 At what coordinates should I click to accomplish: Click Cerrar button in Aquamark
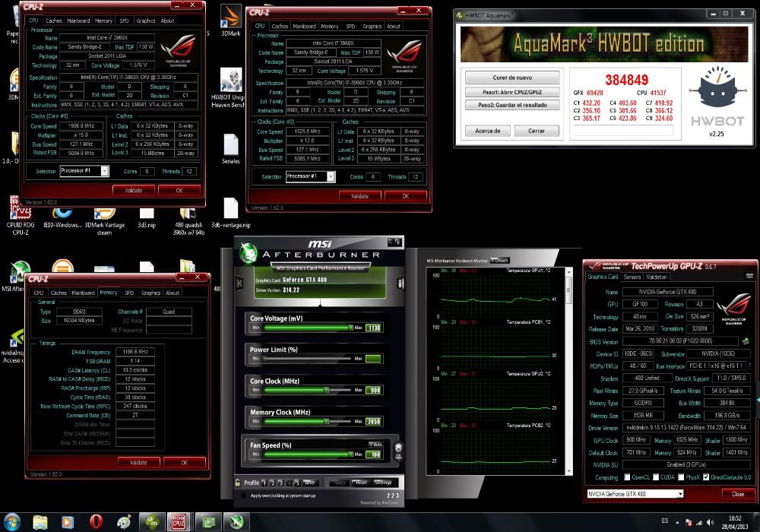coord(536,131)
